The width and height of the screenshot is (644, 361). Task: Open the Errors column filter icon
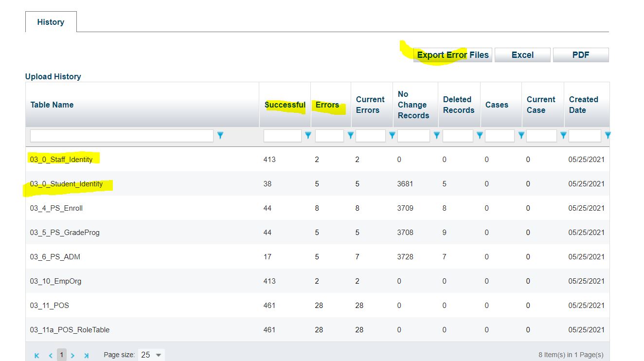tap(350, 135)
